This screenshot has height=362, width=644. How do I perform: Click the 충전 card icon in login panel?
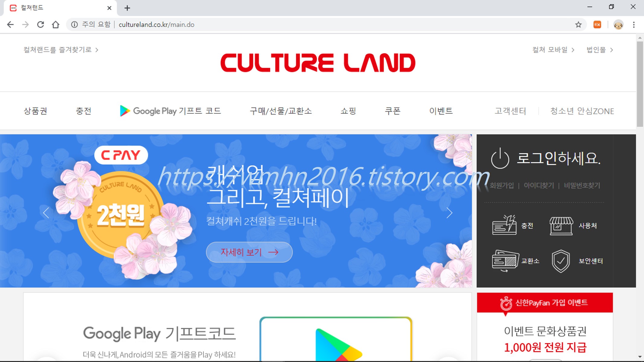click(504, 225)
